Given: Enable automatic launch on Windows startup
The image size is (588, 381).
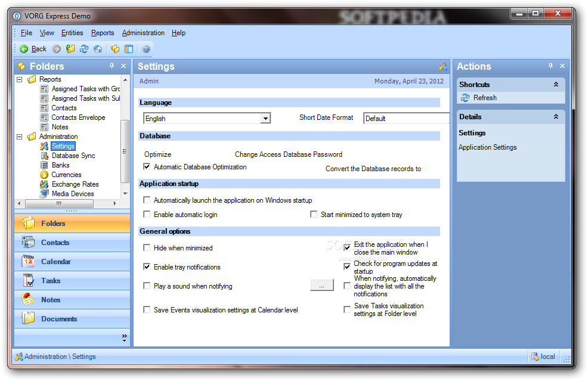Looking at the screenshot, I should click(x=147, y=200).
